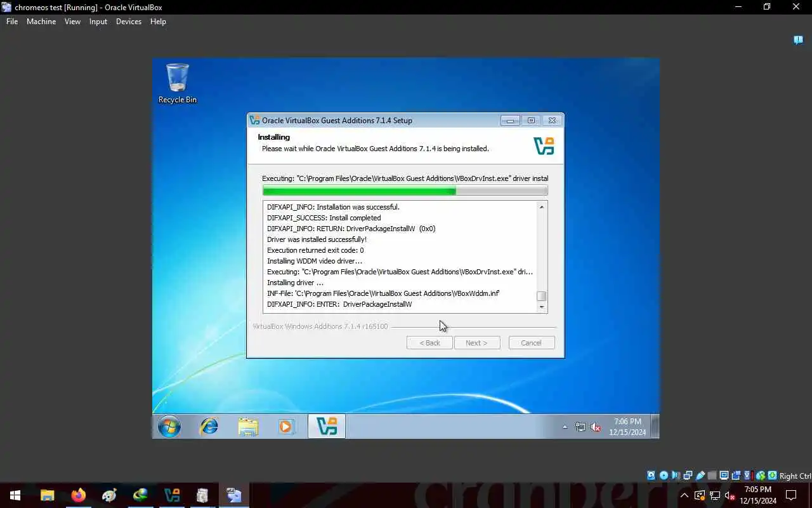
Task: Select log line 'Execution returned exit code: 0'
Action: pyautogui.click(x=315, y=250)
